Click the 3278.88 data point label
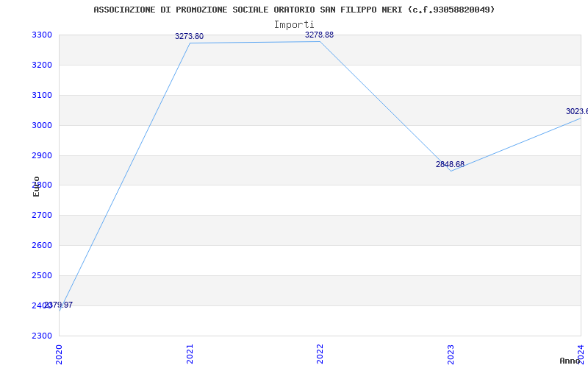 [x=319, y=35]
